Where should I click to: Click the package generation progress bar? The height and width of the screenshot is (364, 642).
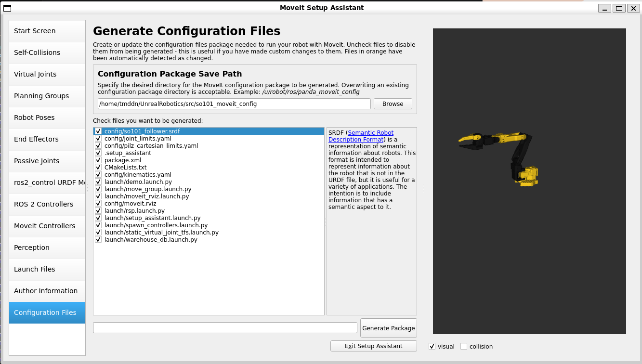pyautogui.click(x=225, y=327)
